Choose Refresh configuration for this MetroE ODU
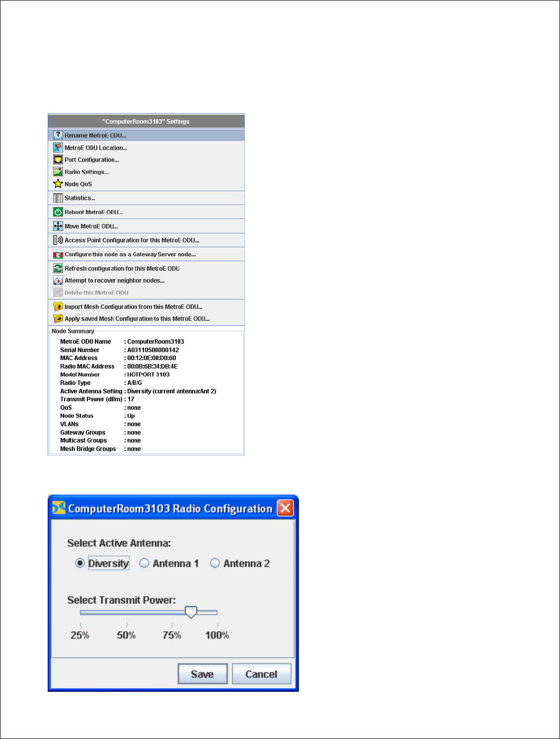 146,268
